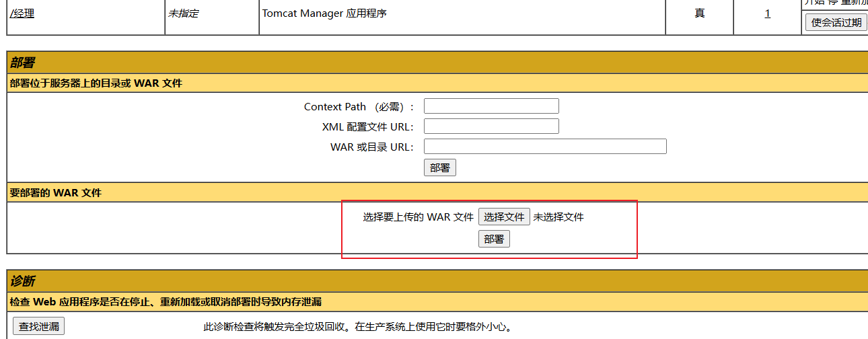
Task: Focus the WAR 或目录 URL input field
Action: tap(545, 147)
